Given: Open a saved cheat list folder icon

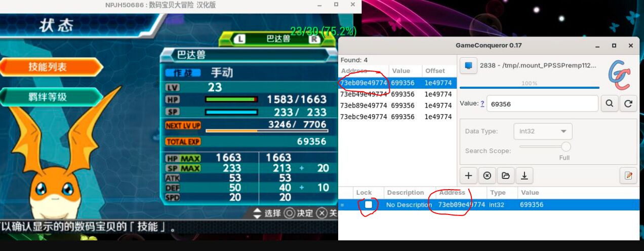Looking at the screenshot, I should (x=505, y=175).
